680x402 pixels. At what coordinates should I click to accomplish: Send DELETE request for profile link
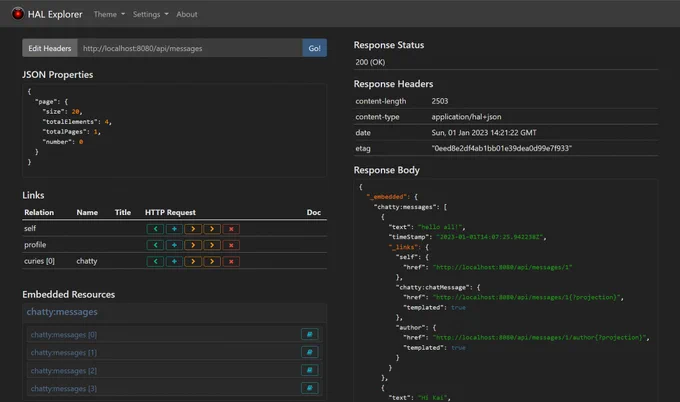[x=231, y=245]
